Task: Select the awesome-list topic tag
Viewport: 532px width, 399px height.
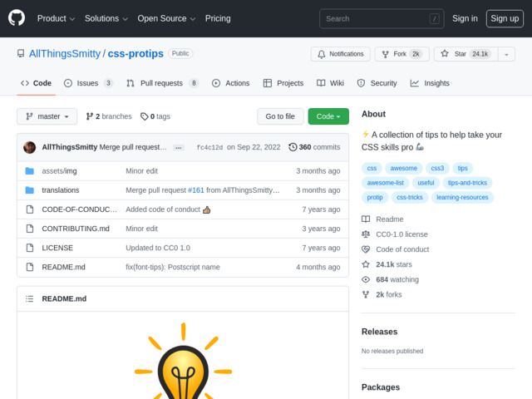Action: click(x=386, y=183)
